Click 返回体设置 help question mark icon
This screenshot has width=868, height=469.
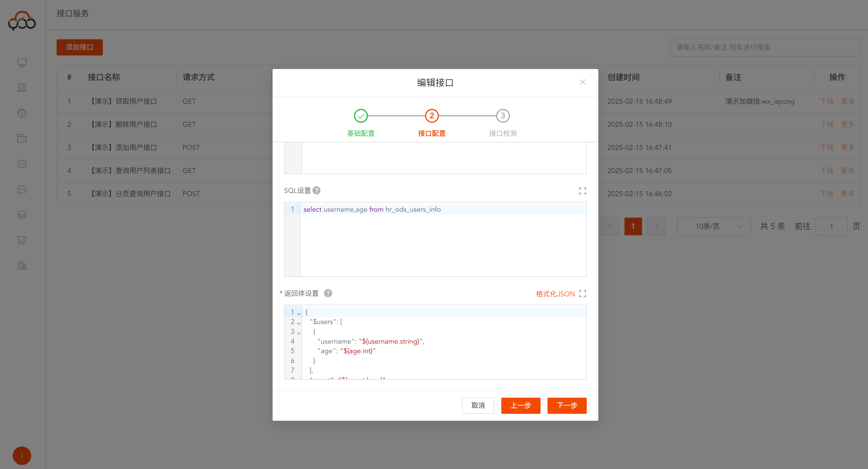pyautogui.click(x=328, y=293)
